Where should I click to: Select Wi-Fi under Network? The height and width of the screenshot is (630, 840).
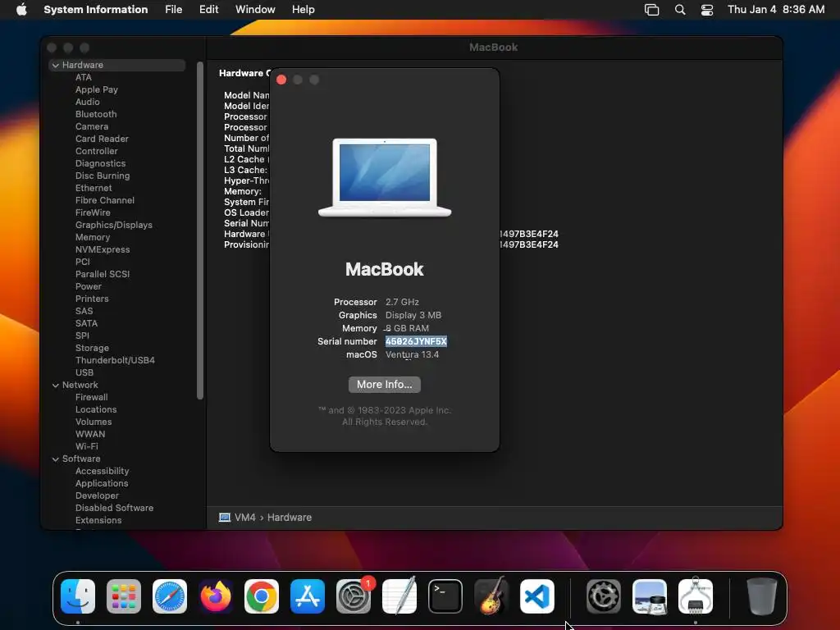tap(86, 447)
